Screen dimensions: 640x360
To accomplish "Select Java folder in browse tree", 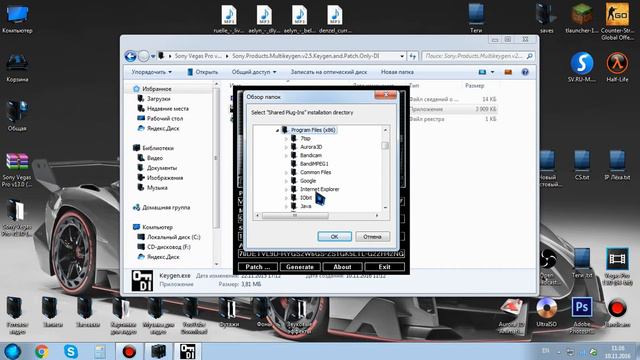I will [x=306, y=206].
